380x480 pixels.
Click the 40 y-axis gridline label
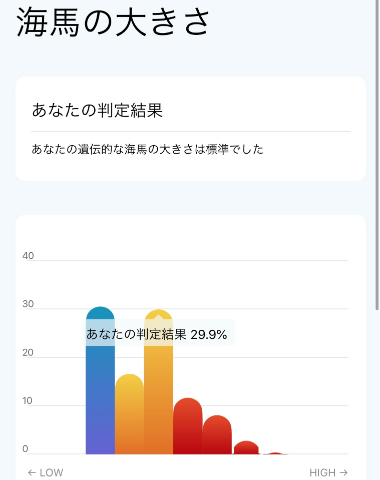pyautogui.click(x=28, y=256)
